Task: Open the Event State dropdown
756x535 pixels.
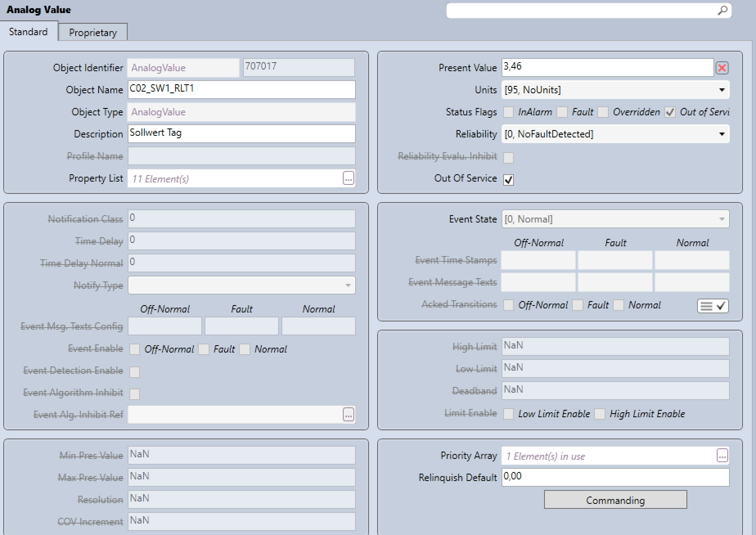Action: pos(615,219)
